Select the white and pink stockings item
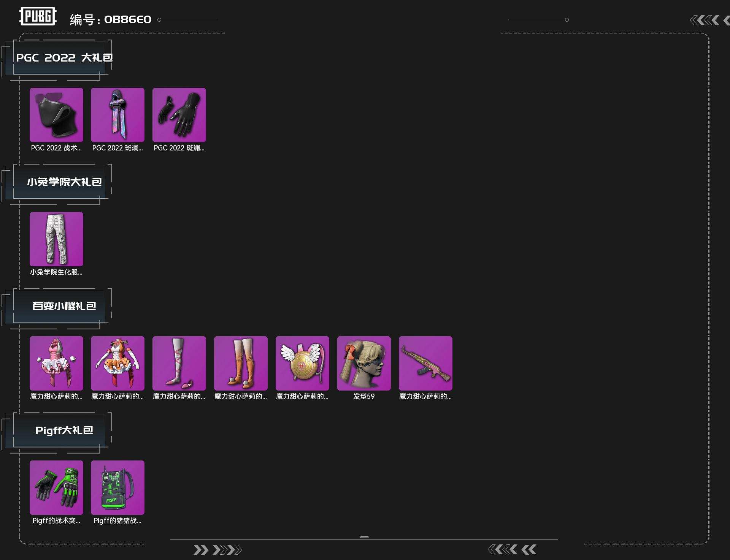The height and width of the screenshot is (560, 730). [179, 363]
